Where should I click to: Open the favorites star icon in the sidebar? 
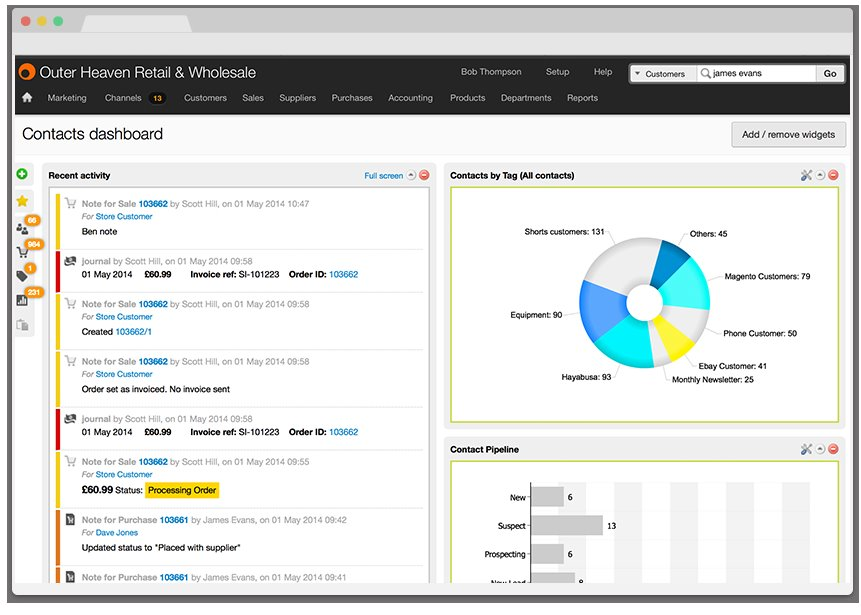tap(22, 201)
